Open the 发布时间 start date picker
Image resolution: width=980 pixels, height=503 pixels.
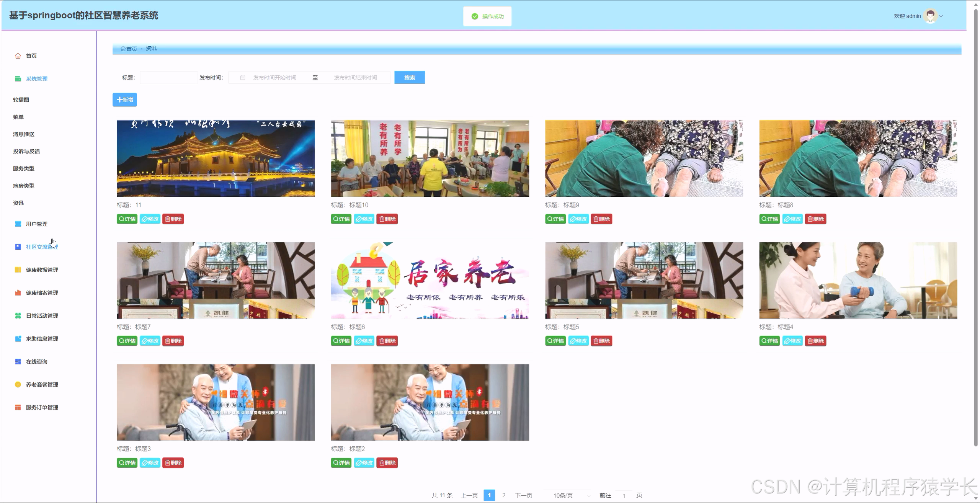[274, 78]
